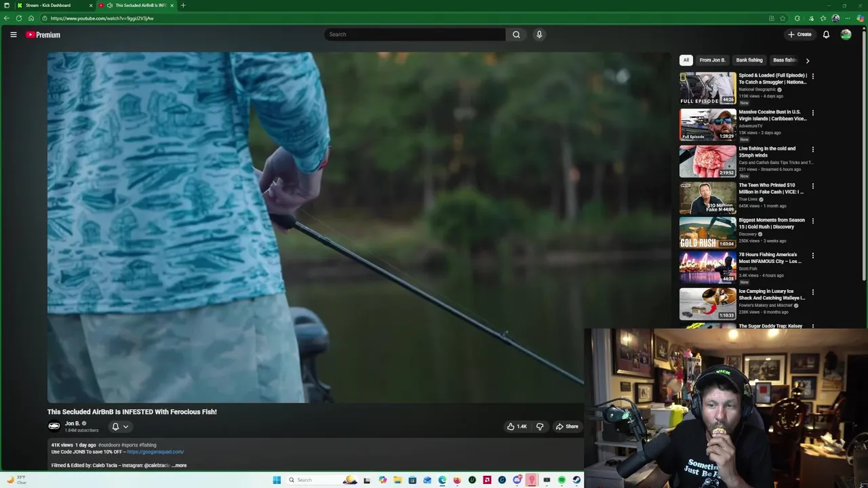Open Steam from taskbar
868x488 pixels.
(576, 480)
